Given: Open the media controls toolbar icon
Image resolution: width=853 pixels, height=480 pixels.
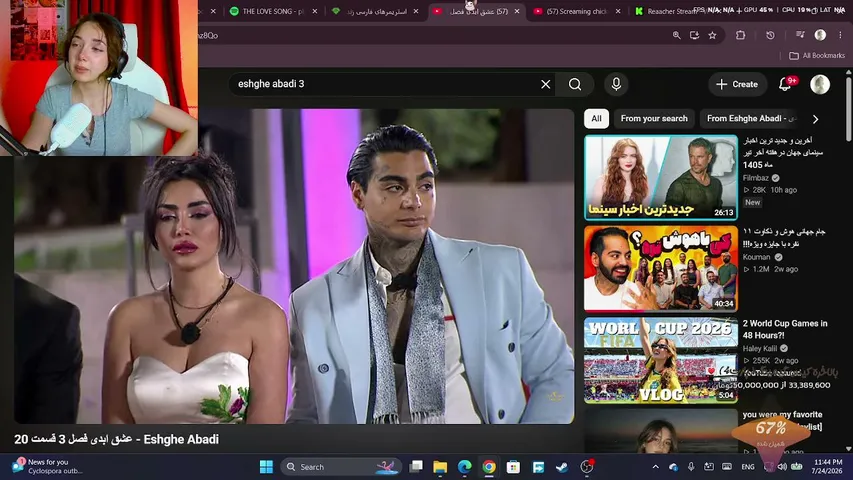Looking at the screenshot, I should pyautogui.click(x=800, y=35).
